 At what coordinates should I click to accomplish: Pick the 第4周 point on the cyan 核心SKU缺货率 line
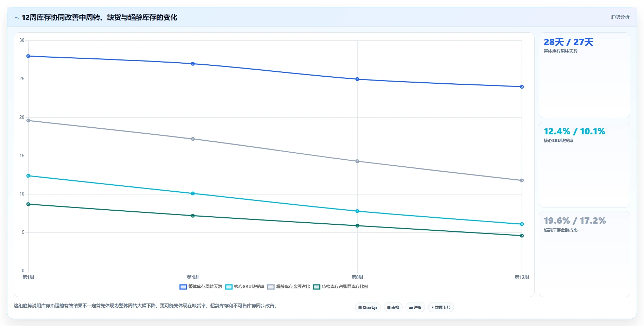pyautogui.click(x=193, y=193)
